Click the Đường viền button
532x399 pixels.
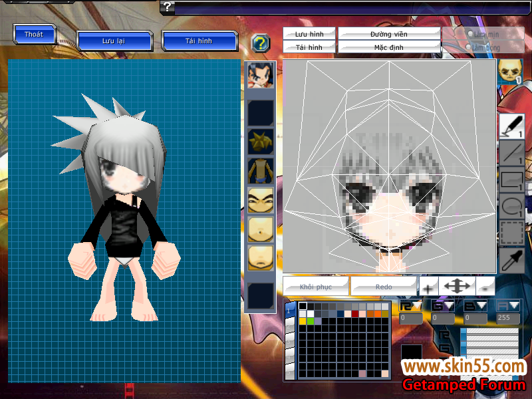pos(389,34)
